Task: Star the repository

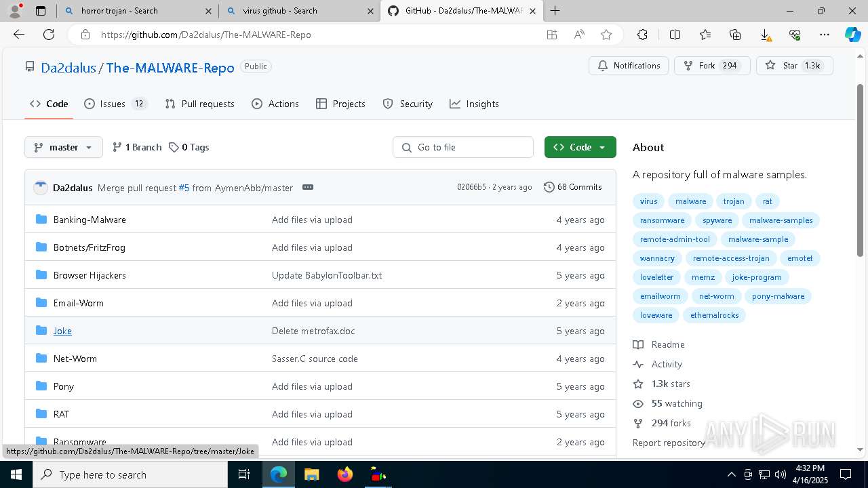Action: (794, 66)
